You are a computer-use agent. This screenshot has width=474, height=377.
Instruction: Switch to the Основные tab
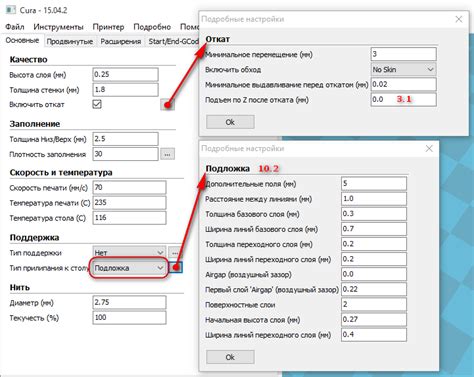(22, 41)
